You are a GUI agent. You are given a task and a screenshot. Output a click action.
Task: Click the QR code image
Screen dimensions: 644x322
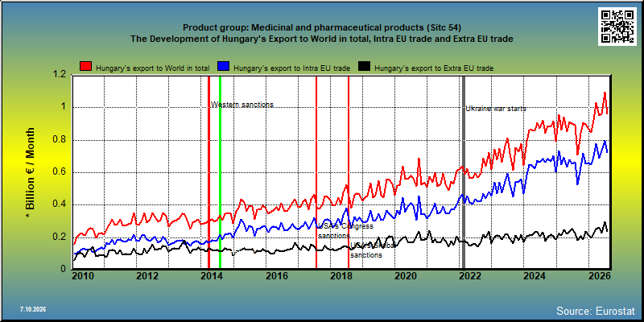tap(617, 27)
